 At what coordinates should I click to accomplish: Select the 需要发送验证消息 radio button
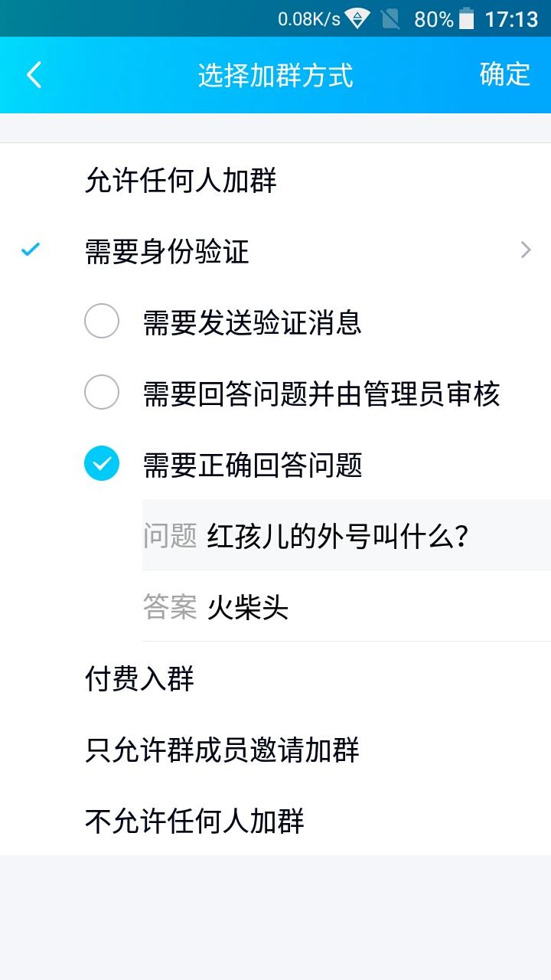102,321
